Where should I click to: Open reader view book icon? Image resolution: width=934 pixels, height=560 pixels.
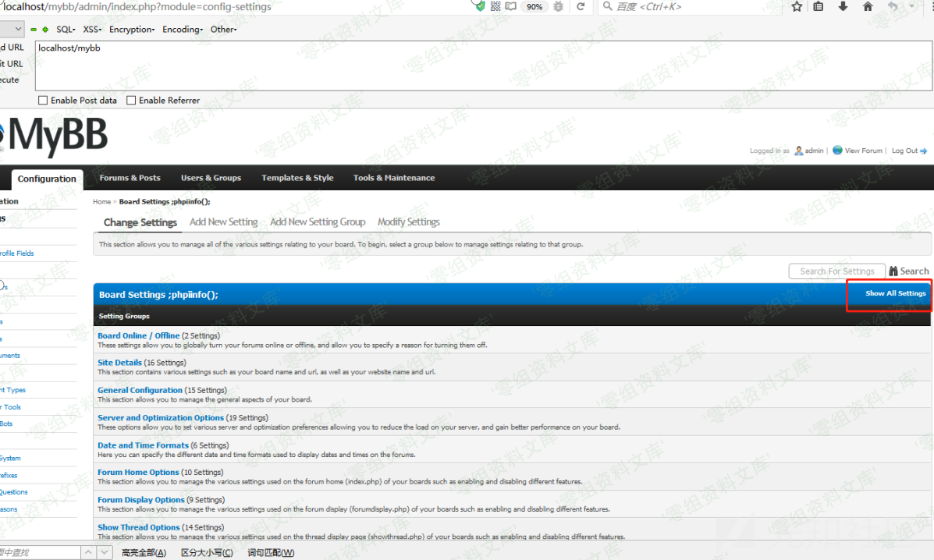tap(511, 6)
